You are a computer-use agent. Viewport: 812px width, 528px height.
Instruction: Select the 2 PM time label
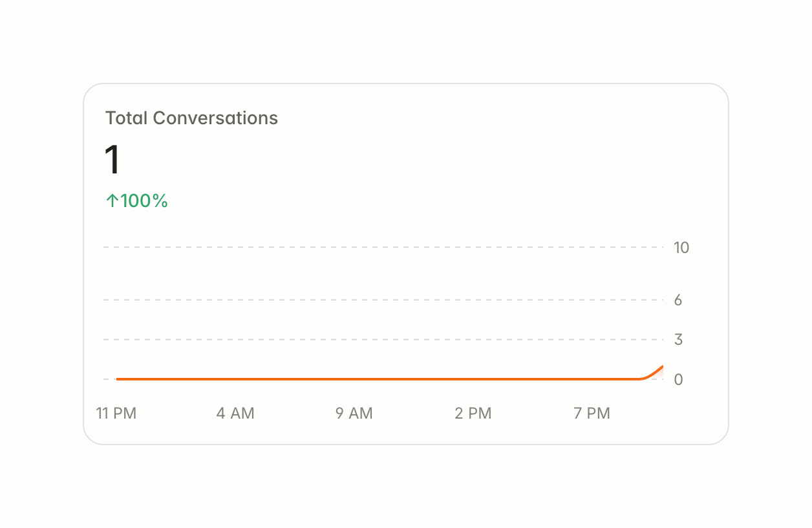tap(473, 413)
